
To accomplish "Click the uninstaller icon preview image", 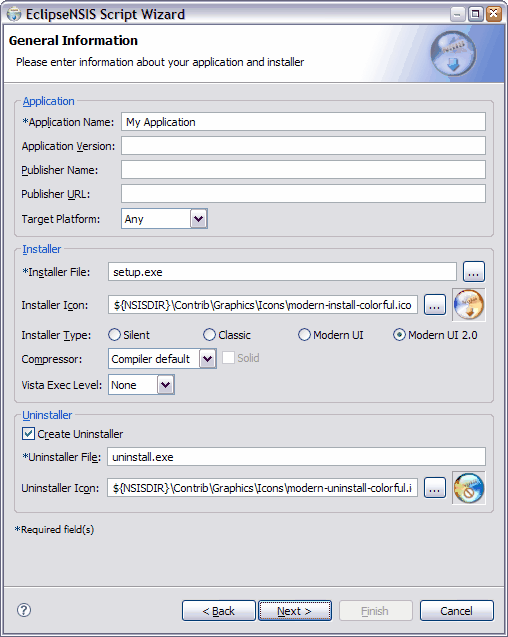I will (469, 488).
